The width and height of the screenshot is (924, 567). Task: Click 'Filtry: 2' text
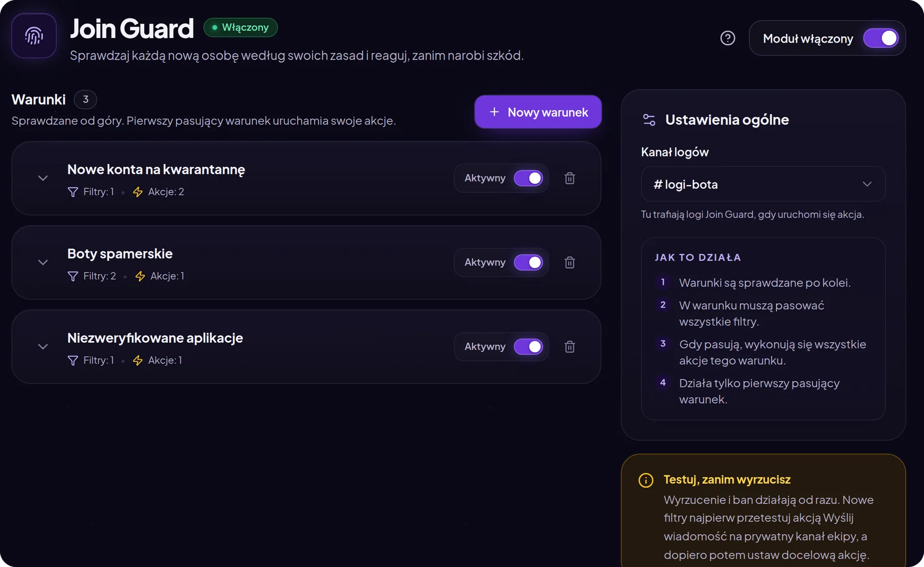click(100, 276)
